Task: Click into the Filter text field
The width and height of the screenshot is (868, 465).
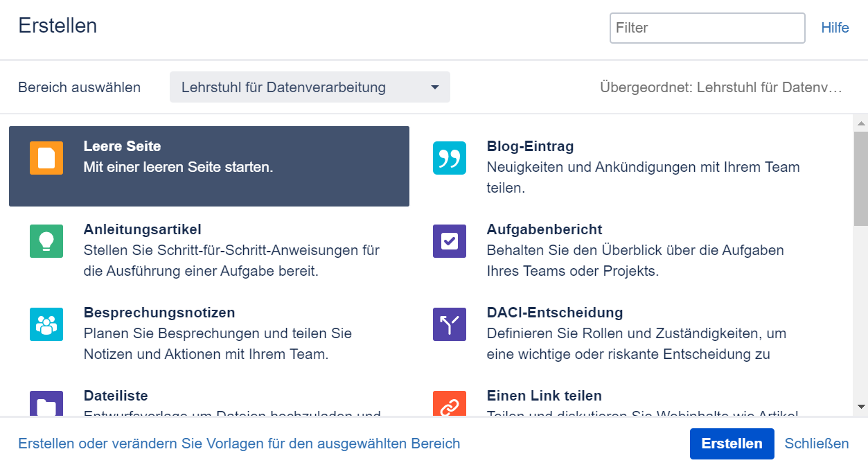Action: click(x=707, y=28)
